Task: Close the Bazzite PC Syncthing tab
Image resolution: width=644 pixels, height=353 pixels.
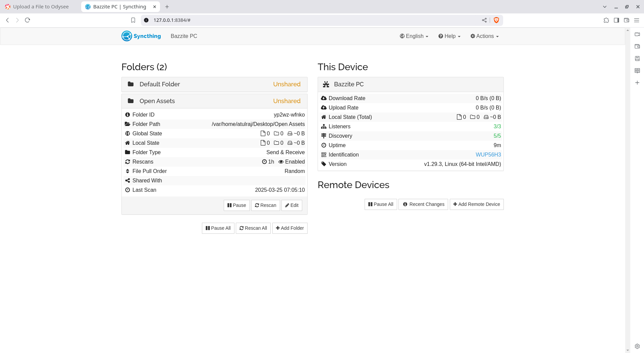Action: (x=155, y=7)
